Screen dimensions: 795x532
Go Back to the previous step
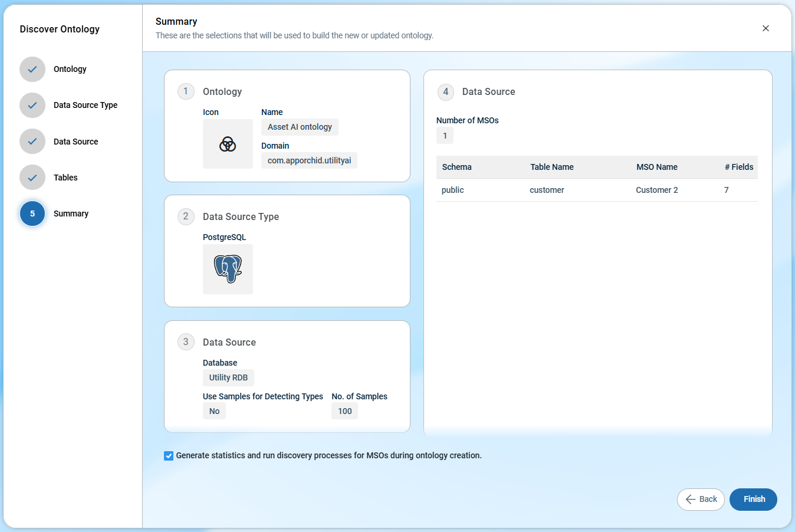point(701,500)
